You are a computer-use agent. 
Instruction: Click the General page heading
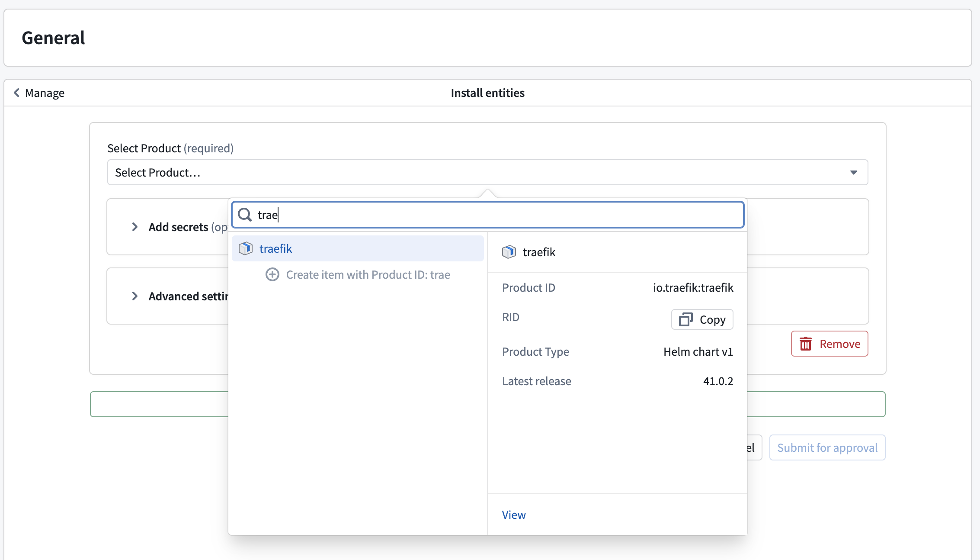pos(53,38)
